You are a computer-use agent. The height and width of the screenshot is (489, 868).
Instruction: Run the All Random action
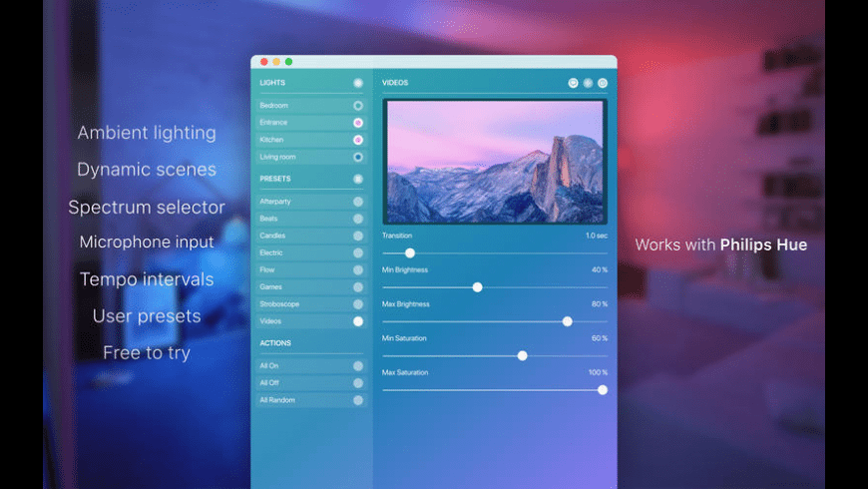pos(311,400)
